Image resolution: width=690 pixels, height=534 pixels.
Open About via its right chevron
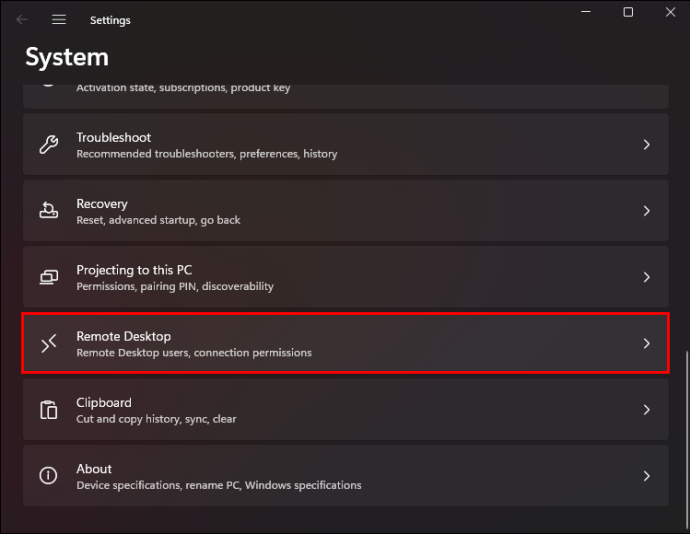pos(646,476)
